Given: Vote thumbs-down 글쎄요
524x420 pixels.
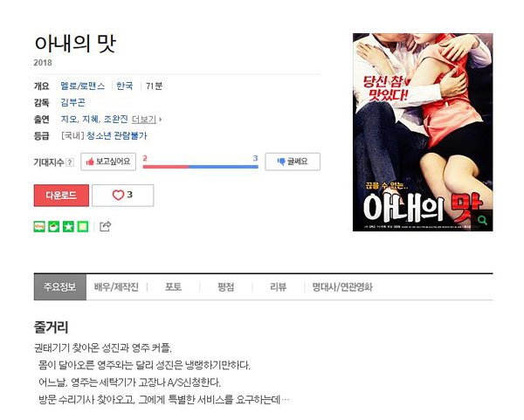Looking at the screenshot, I should click(x=293, y=162).
